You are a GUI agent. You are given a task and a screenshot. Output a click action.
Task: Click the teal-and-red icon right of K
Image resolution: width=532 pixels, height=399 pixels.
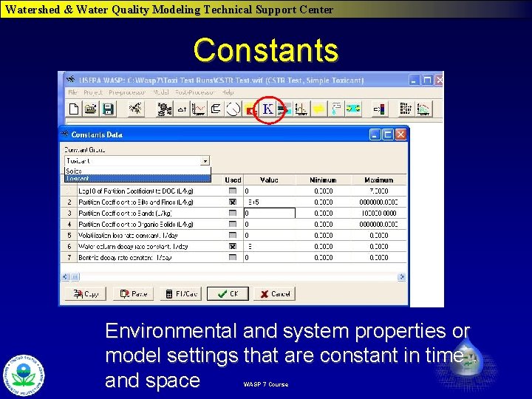(284, 109)
